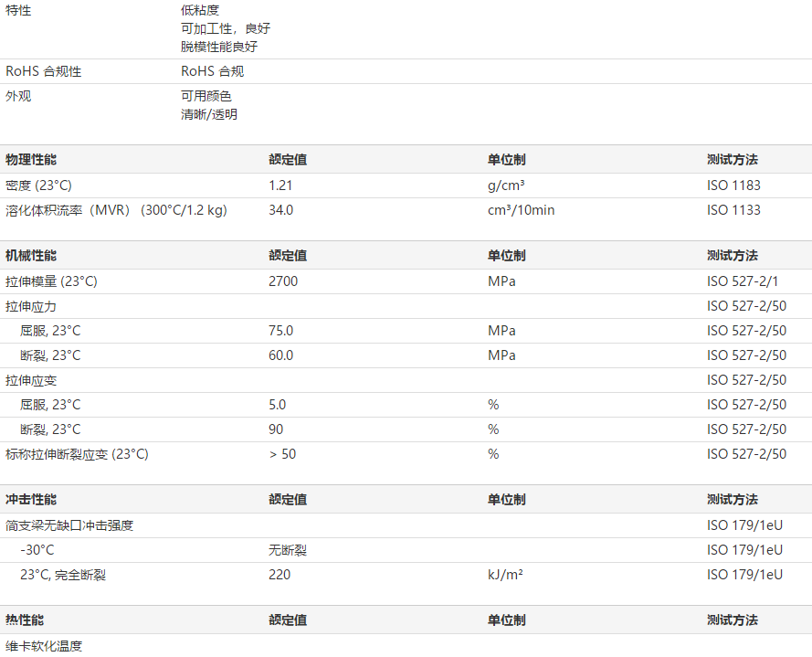This screenshot has width=812, height=657.
Task: Select the 单位制 column header
Action: click(505, 159)
